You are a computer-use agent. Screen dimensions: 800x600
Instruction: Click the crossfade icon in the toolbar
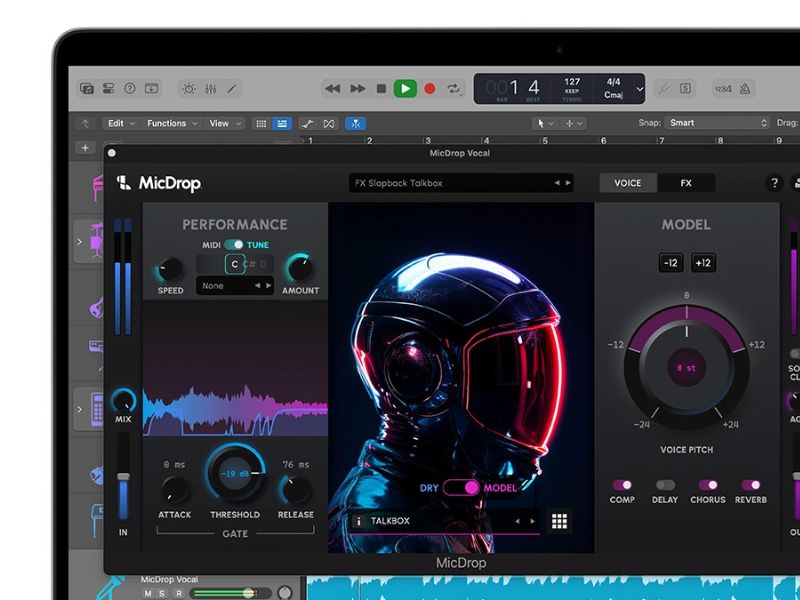pyautogui.click(x=330, y=122)
